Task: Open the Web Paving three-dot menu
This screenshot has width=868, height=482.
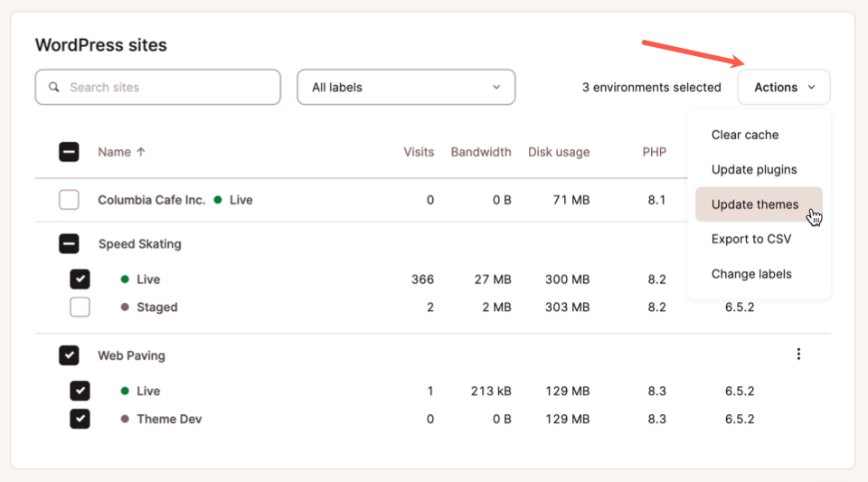Action: 798,354
